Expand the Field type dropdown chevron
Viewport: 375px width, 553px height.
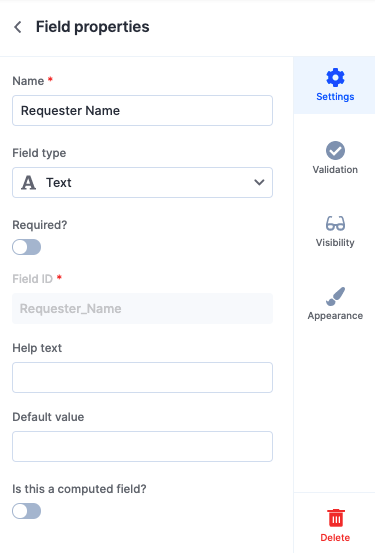[x=259, y=182]
